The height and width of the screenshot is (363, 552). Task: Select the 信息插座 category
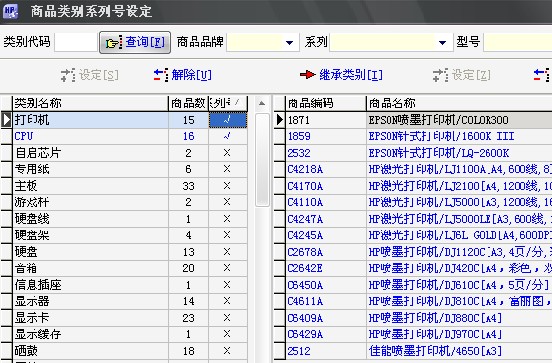pos(90,284)
